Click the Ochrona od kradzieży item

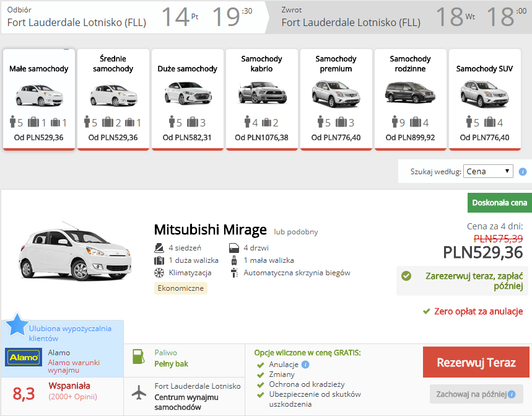point(307,384)
